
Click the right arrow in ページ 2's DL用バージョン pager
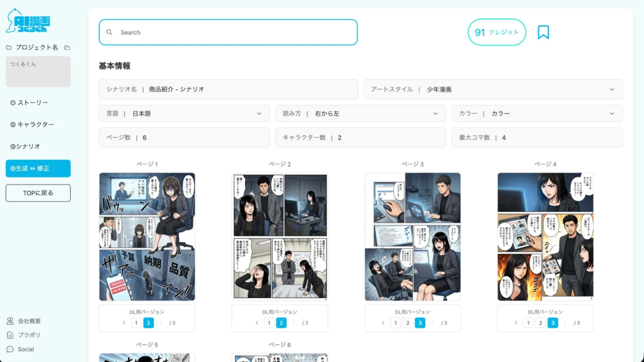point(294,322)
